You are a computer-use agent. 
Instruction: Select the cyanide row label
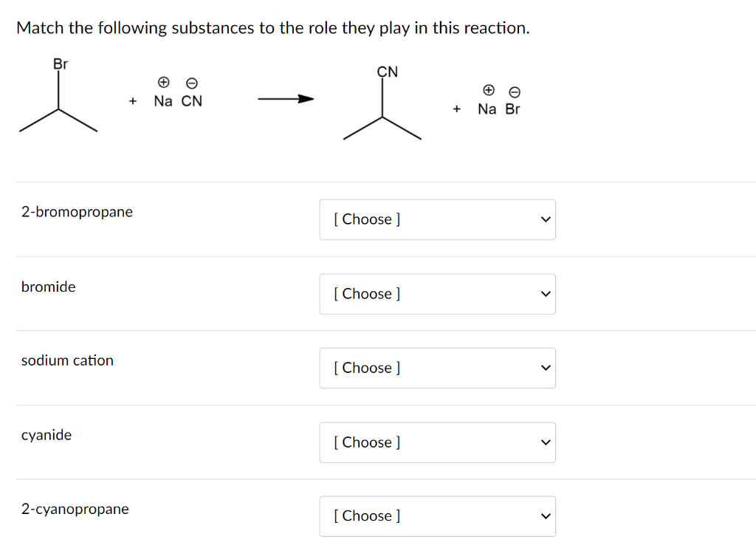click(x=47, y=436)
